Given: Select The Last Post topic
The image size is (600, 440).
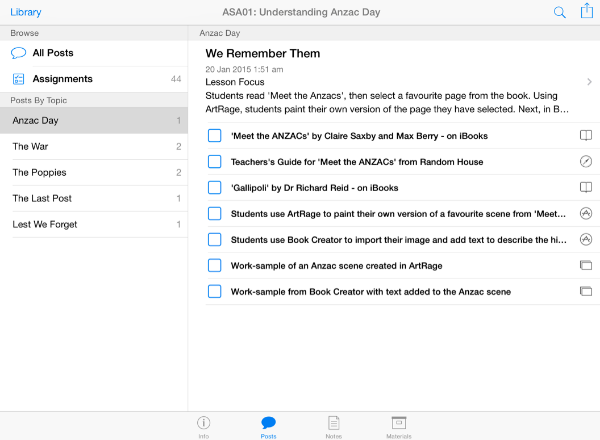Looking at the screenshot, I should (94, 198).
